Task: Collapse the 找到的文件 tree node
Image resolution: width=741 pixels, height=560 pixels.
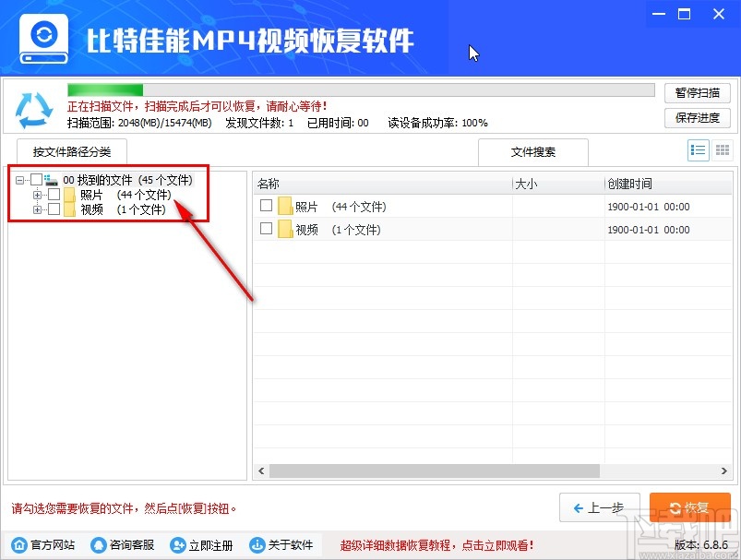Action: [20, 180]
